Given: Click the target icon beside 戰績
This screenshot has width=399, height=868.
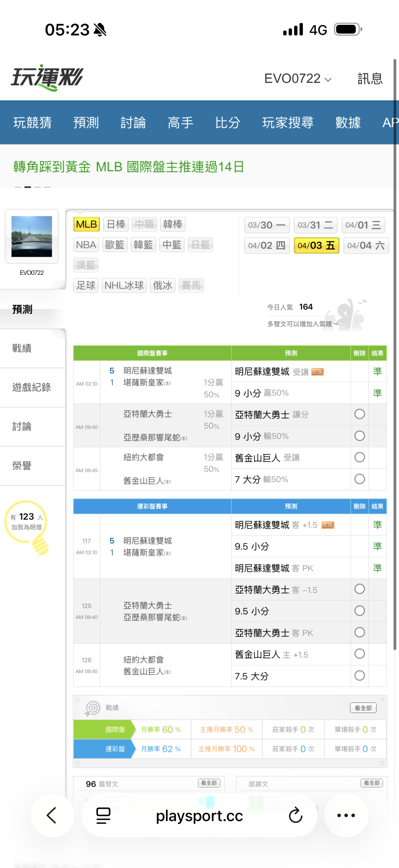Looking at the screenshot, I should (x=92, y=708).
